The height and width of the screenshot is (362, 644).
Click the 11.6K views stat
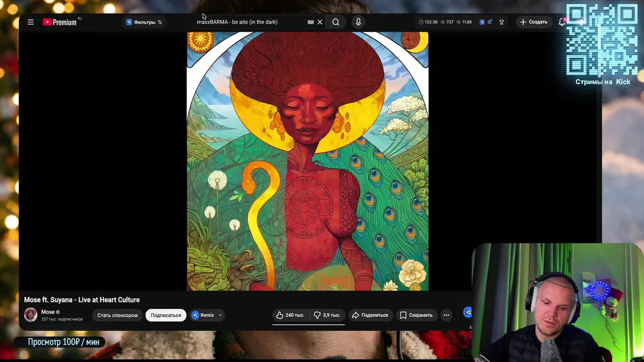[464, 22]
